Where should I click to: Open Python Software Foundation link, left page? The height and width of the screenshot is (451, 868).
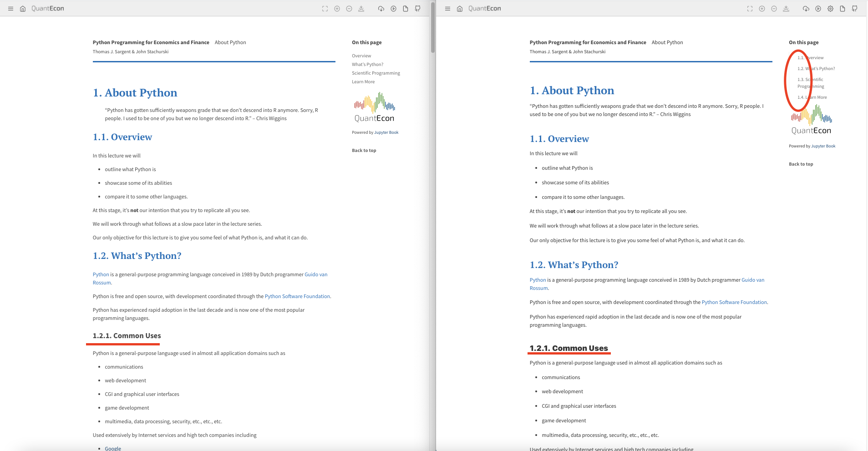297,296
